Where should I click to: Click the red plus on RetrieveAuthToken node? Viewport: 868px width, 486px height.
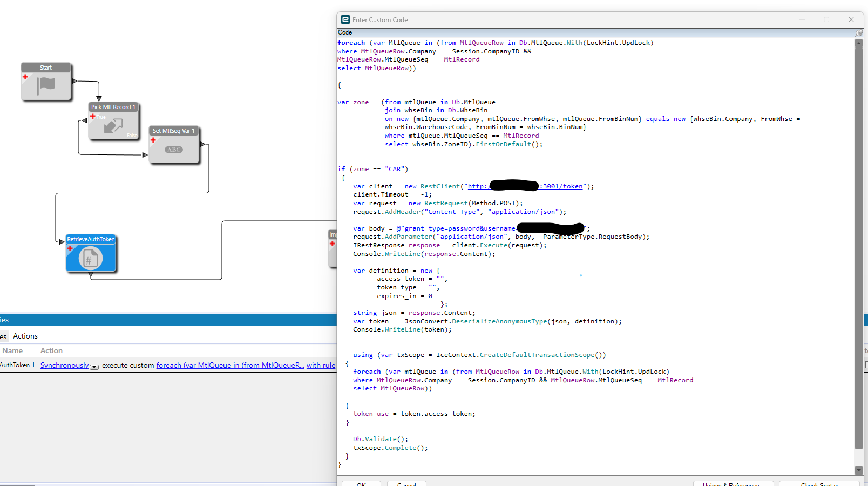71,249
